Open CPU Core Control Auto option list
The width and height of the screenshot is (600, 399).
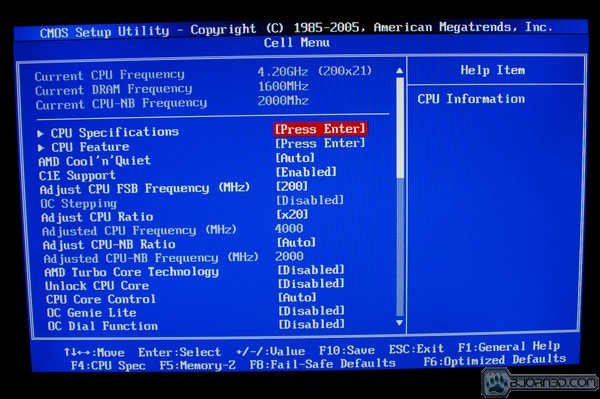coord(297,297)
